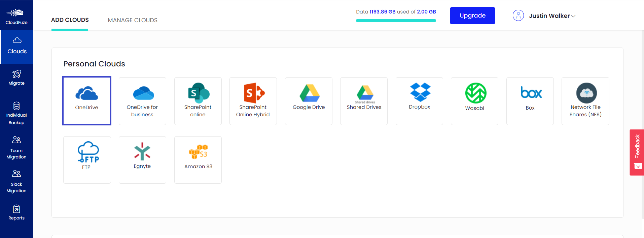Click the data usage progress bar

click(396, 21)
